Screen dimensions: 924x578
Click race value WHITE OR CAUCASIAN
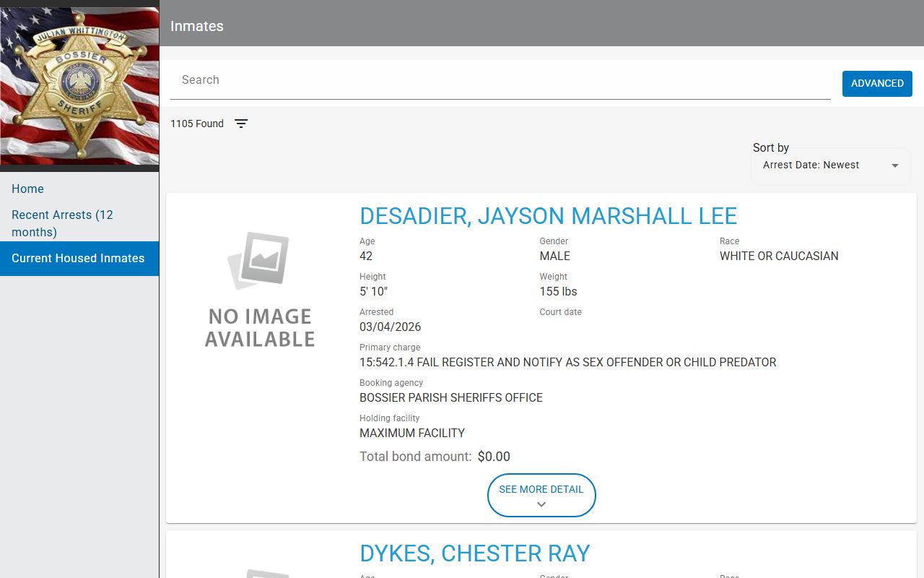tap(779, 256)
